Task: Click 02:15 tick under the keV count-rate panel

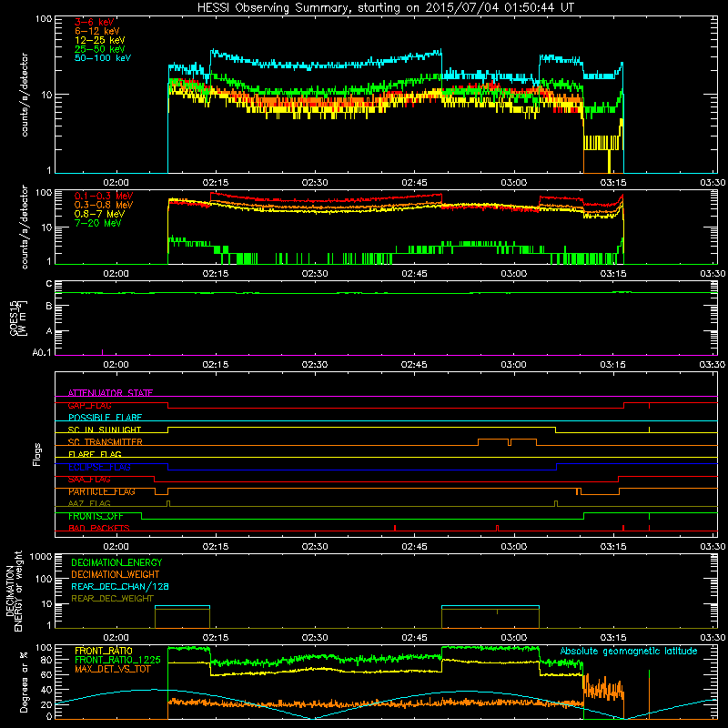Action: [x=216, y=183]
